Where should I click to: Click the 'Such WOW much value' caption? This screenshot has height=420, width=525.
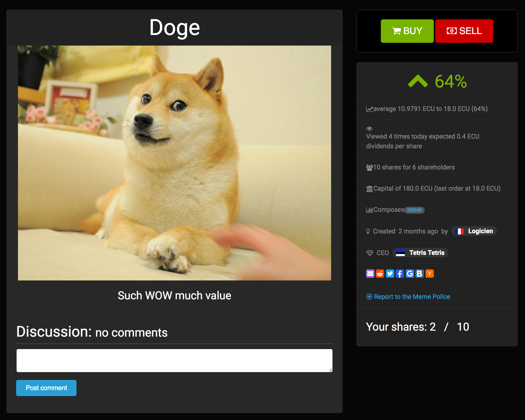(174, 295)
